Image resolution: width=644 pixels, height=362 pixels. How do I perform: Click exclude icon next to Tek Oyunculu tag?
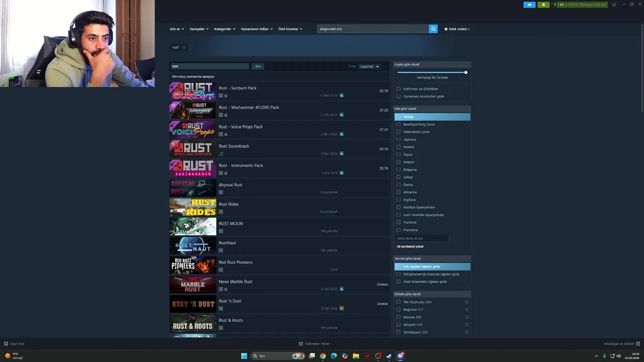pos(467,302)
